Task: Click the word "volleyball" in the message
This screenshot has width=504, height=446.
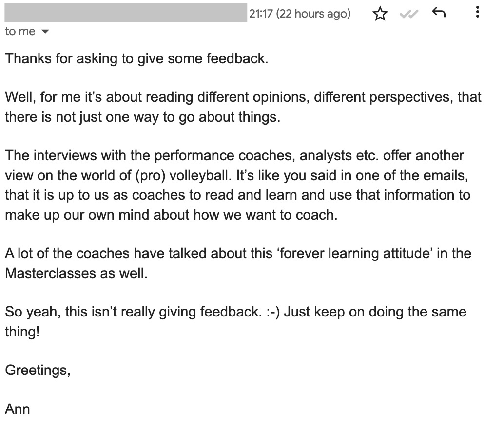Action: coord(200,176)
